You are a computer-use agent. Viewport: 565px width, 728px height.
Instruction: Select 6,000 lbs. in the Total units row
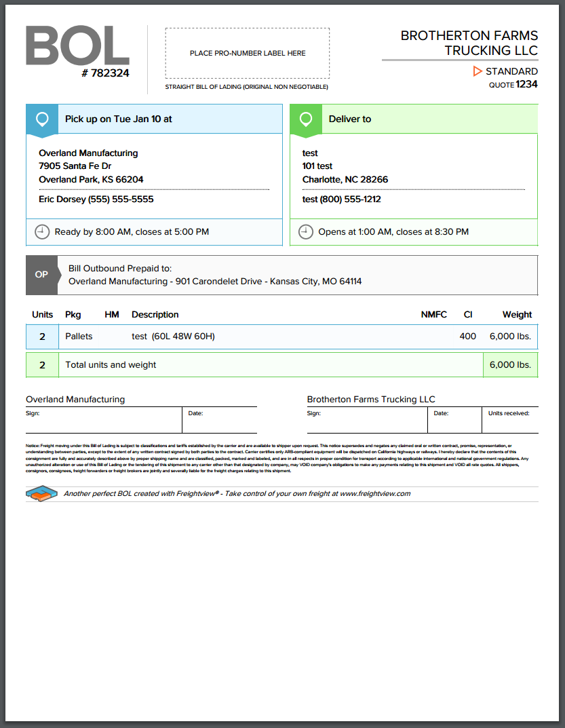coord(510,365)
